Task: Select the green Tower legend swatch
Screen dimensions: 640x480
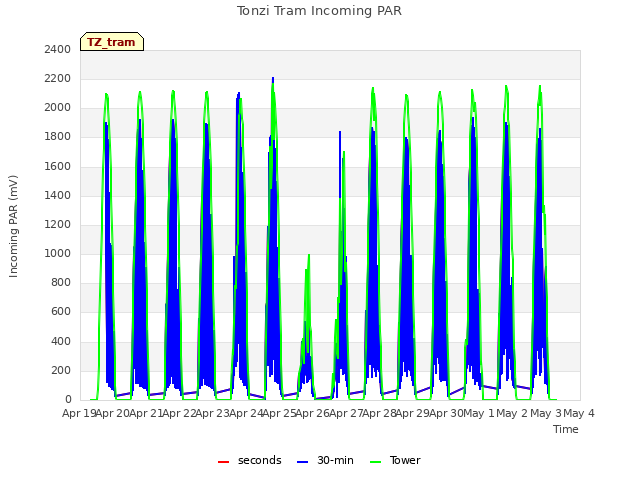Action: tap(375, 462)
